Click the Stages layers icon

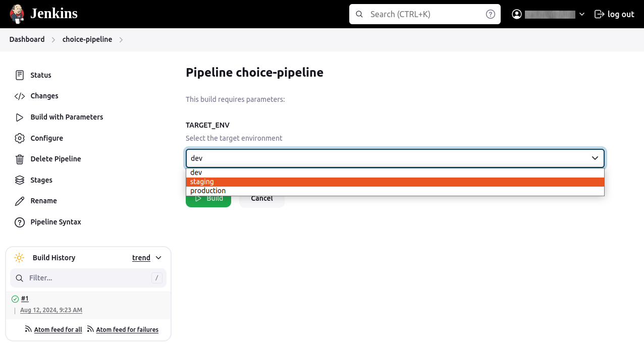click(x=20, y=180)
